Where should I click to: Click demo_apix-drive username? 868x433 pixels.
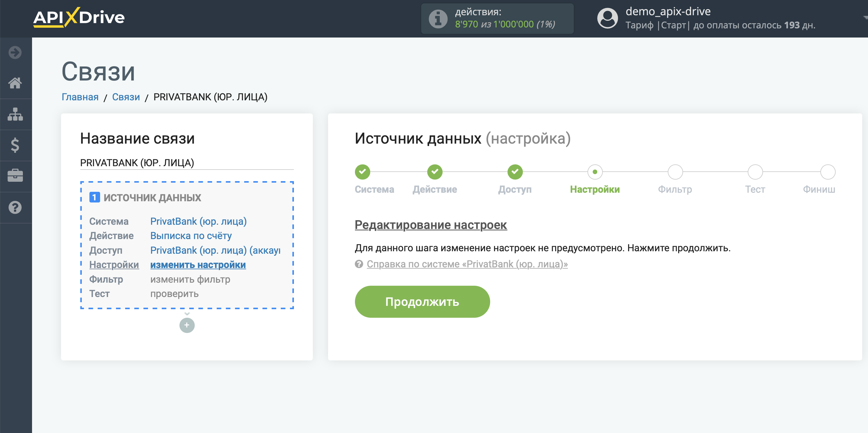click(x=668, y=12)
